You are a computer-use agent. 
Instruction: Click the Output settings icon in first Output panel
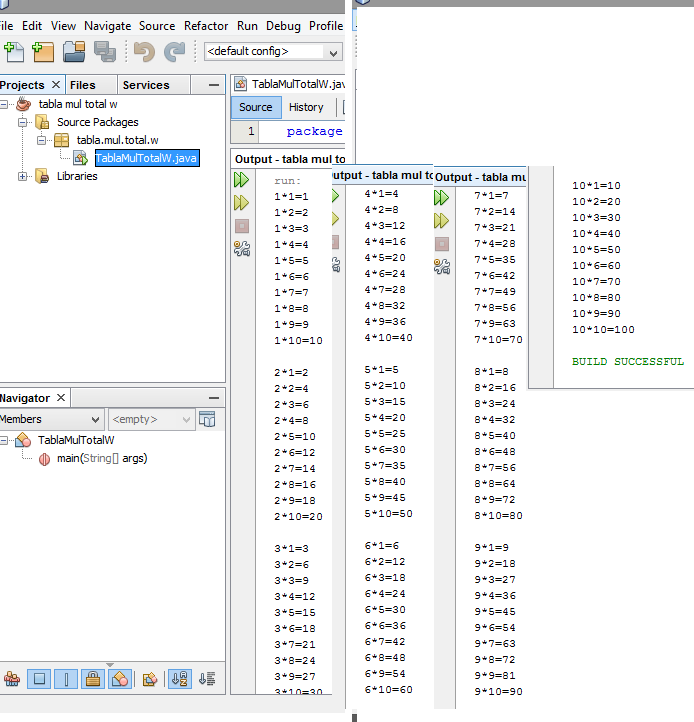click(x=242, y=249)
